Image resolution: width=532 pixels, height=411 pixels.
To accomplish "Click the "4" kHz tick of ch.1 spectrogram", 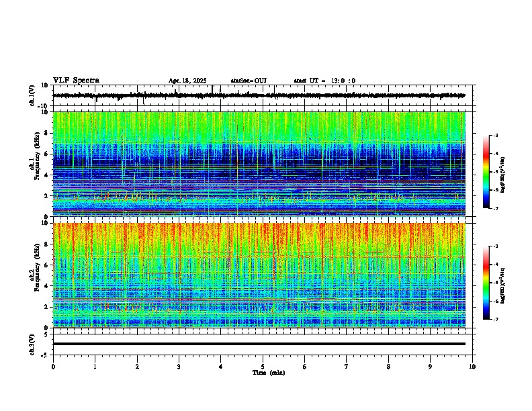I will [x=46, y=175].
